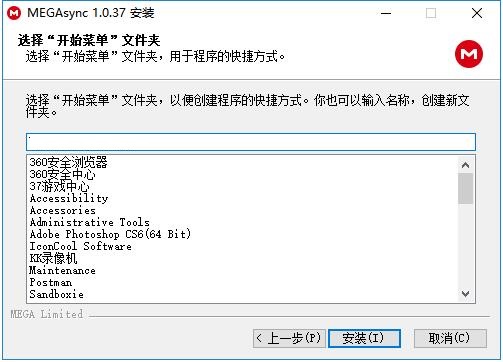Image resolution: width=503 pixels, height=362 pixels.
Task: Cancel setup with 取消(C) button
Action: click(450, 338)
